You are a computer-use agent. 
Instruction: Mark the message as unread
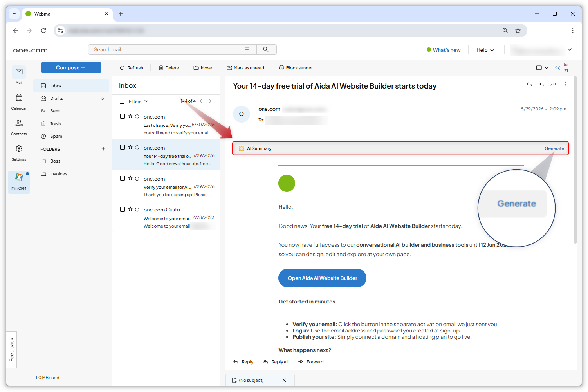pos(245,68)
